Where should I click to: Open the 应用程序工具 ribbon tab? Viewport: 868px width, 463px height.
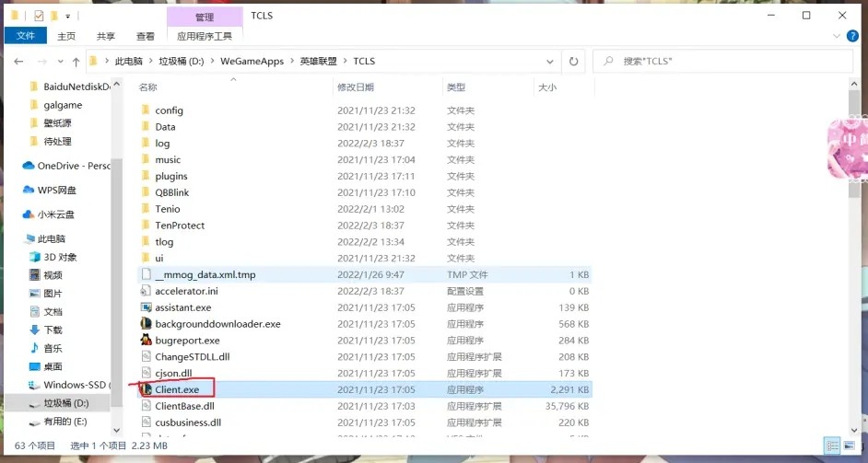click(205, 36)
